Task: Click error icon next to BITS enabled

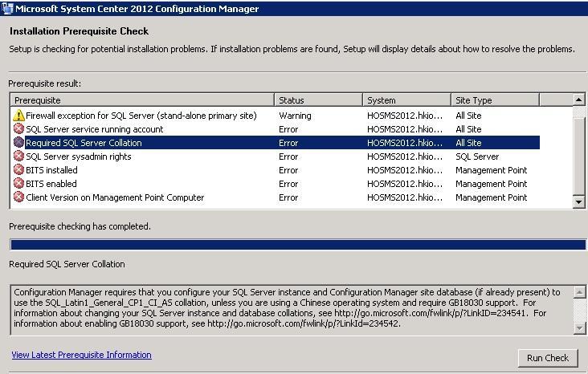Action: pos(18,184)
